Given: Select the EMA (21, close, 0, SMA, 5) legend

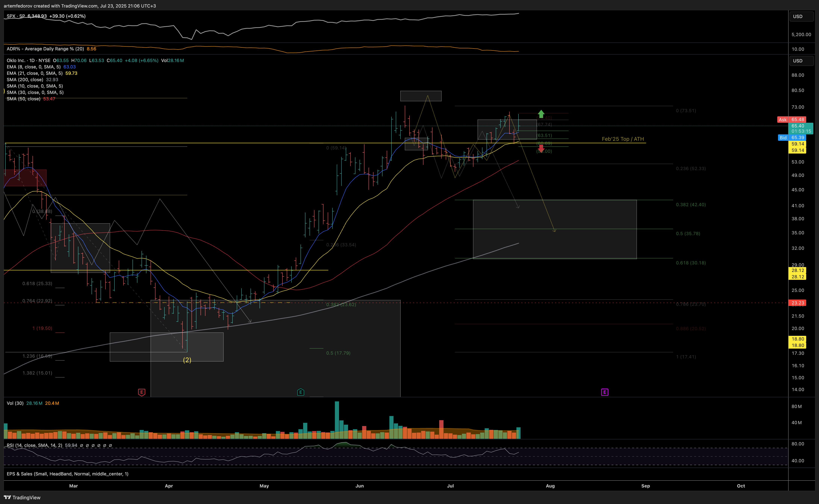Looking at the screenshot, I should (35, 73).
